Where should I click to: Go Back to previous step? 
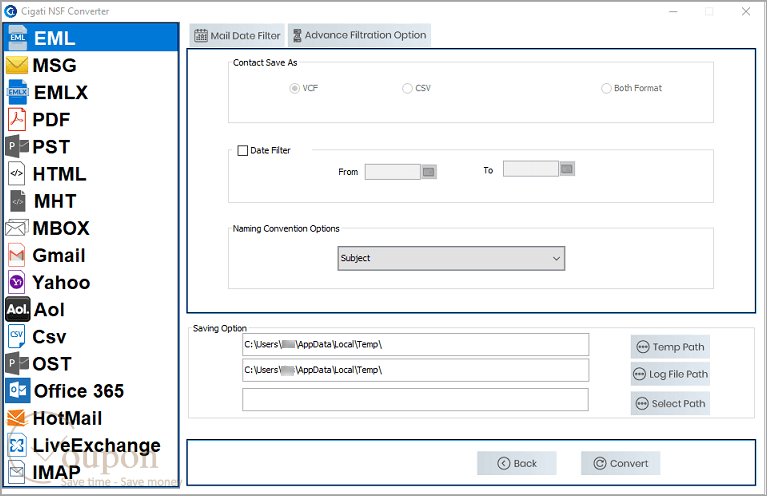[x=517, y=463]
